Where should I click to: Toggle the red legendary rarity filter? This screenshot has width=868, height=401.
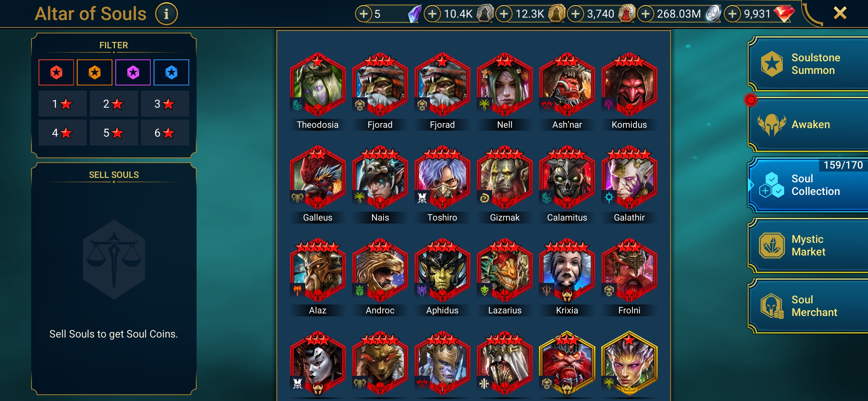(56, 72)
